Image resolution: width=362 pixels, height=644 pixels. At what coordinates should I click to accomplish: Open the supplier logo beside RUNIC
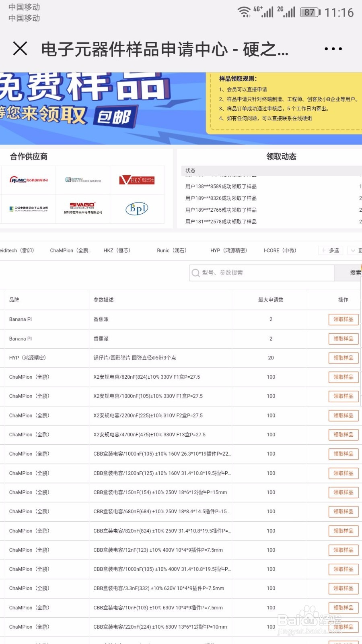coord(83,180)
